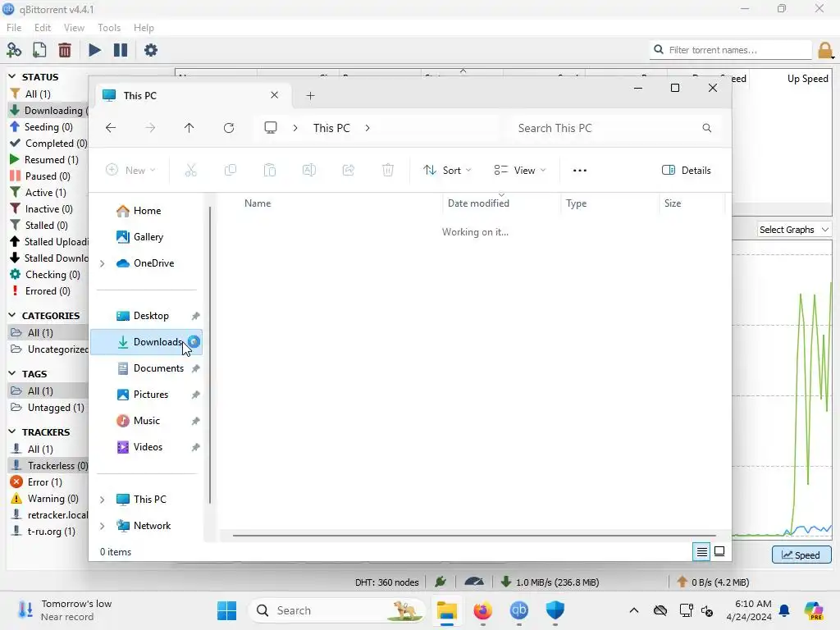The image size is (840, 630).
Task: Click the download speed 1.0 MiB/s status
Action: click(550, 582)
